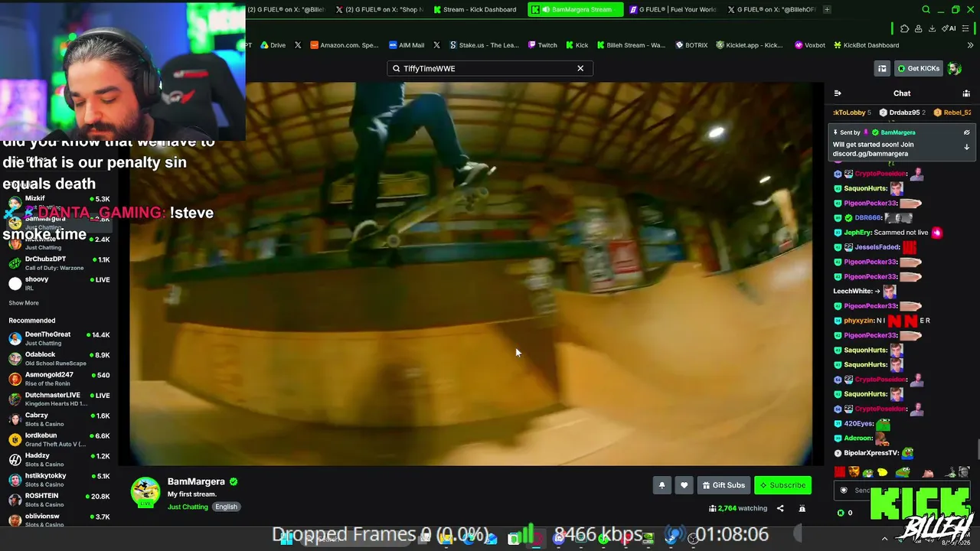This screenshot has height=551, width=980.
Task: Open the Billeh Stream bookmark
Action: [x=632, y=45]
